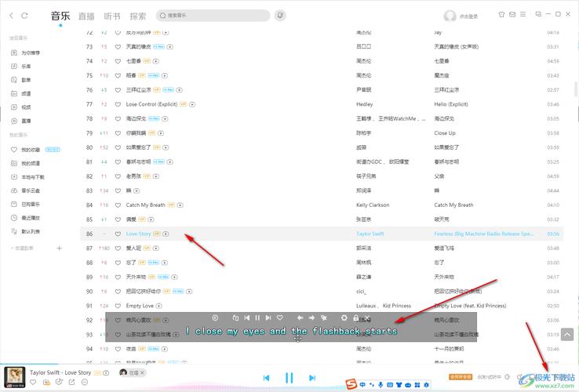Play MV for Catch My Breath

[180, 205]
